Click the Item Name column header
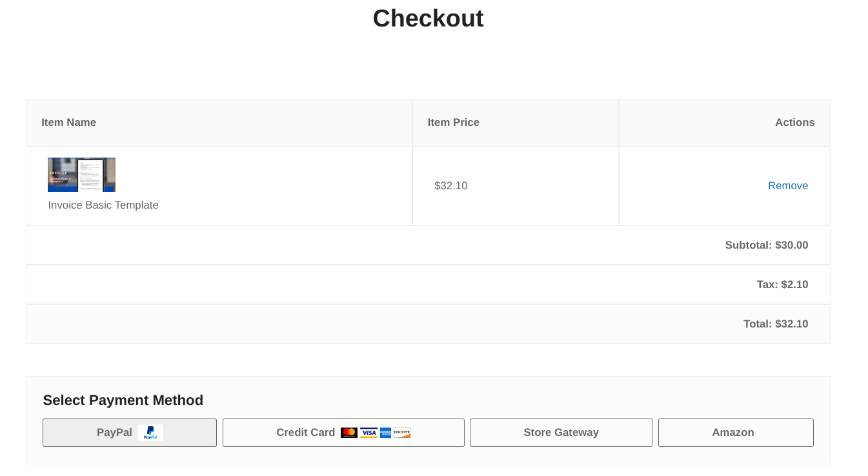 click(x=68, y=122)
